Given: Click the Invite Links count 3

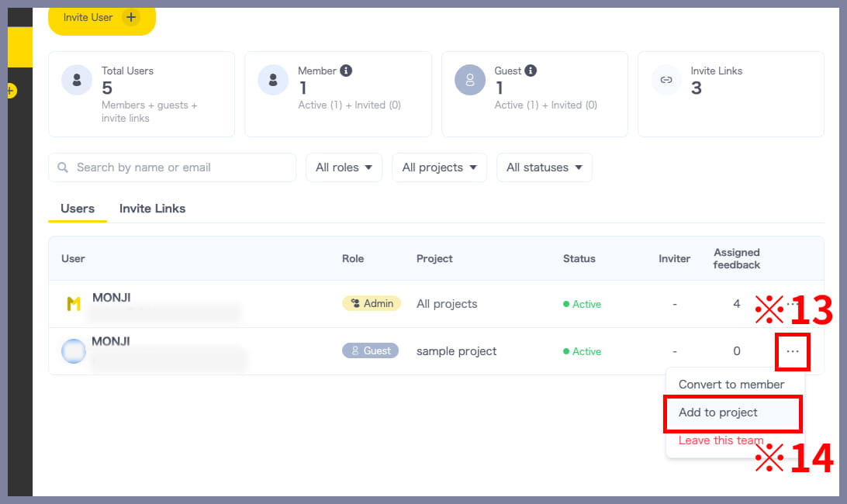Looking at the screenshot, I should pos(697,88).
